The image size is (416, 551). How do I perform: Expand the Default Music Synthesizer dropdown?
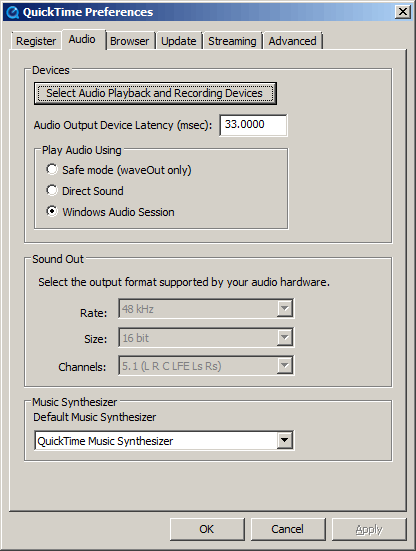[x=164, y=440]
